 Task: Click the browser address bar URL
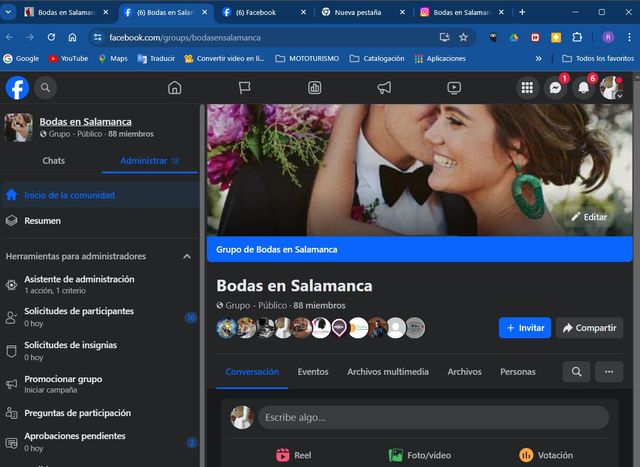coord(184,38)
